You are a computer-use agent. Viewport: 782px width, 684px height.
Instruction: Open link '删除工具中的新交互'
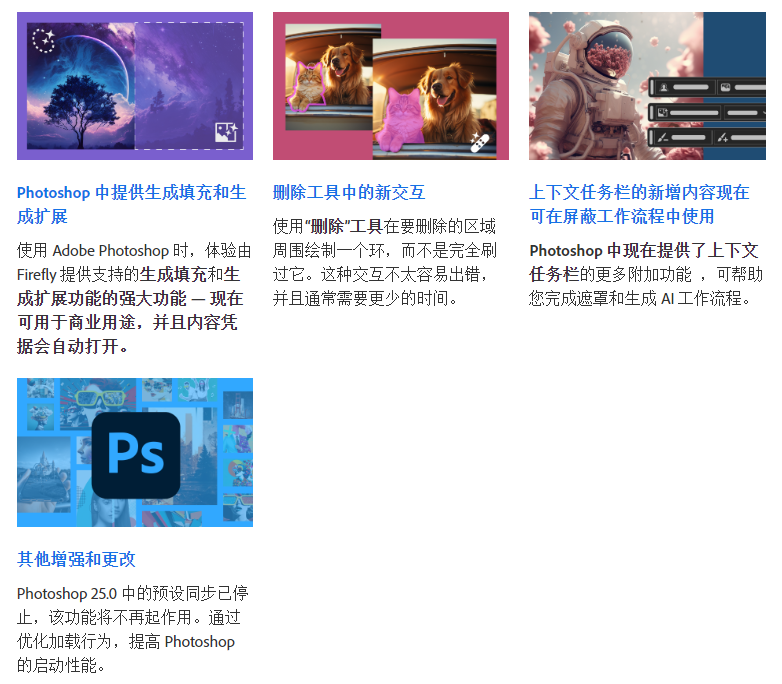(x=349, y=192)
